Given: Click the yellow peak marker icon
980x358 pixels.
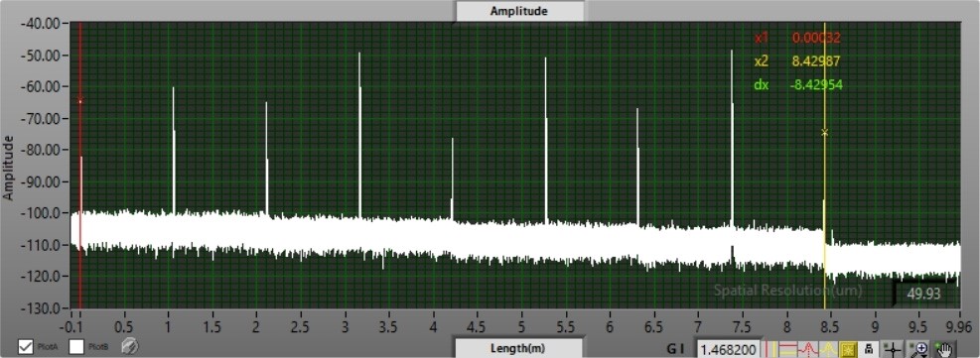Looking at the screenshot, I should point(829,348).
